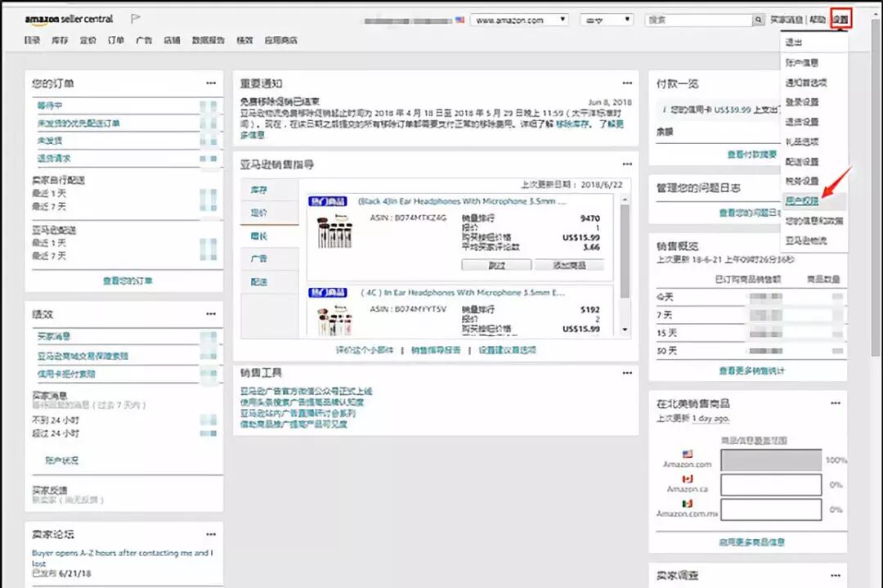883x588 pixels.
Task: Open the Black In Ear Headphones title link
Action: [462, 201]
